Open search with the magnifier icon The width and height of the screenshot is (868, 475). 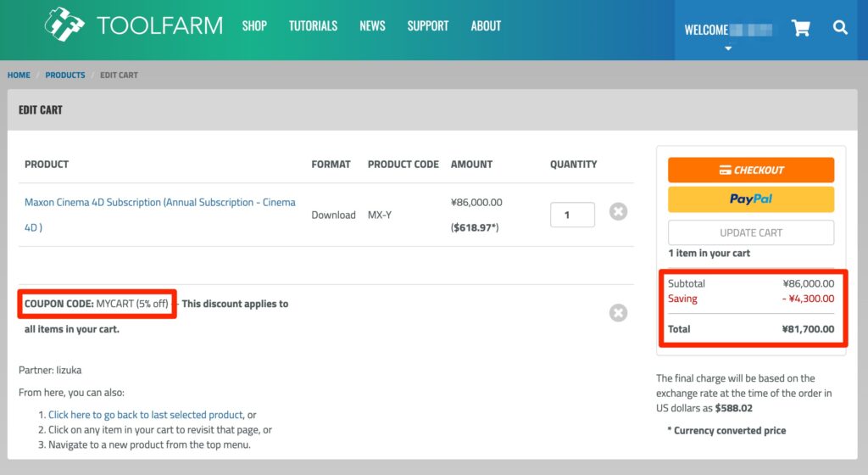pyautogui.click(x=840, y=27)
